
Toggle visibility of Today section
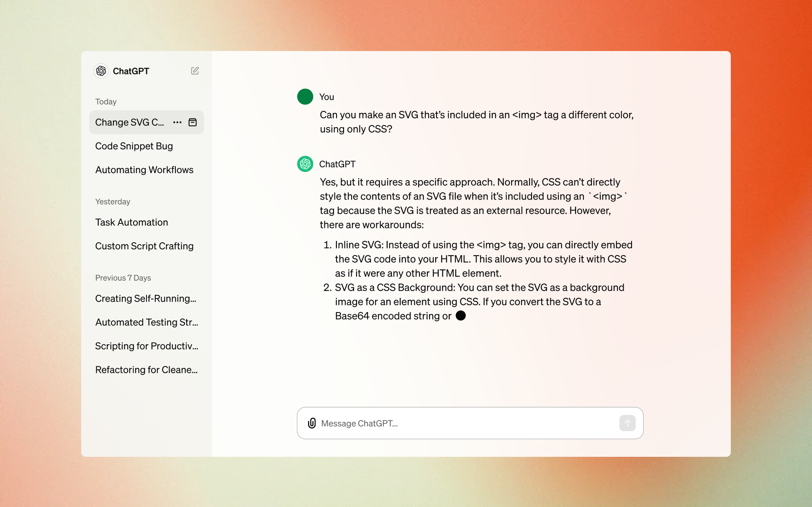point(106,101)
